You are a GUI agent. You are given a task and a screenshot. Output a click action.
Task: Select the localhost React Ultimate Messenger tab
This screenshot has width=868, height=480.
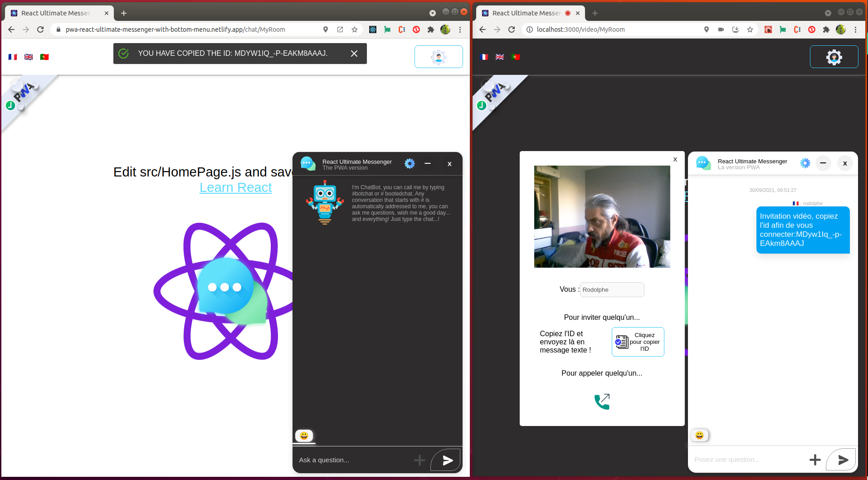[526, 13]
